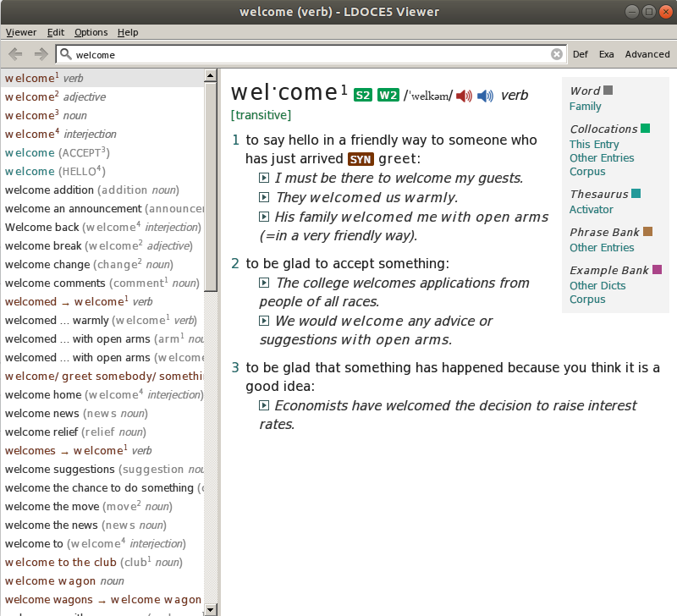Select 'welcomes → welcome¹ verb' entry

tap(102, 450)
